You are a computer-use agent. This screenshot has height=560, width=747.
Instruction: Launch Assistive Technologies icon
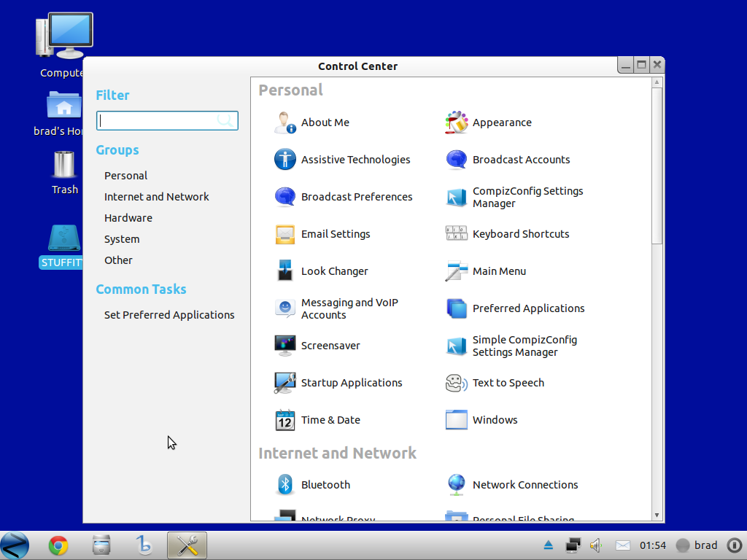click(285, 160)
